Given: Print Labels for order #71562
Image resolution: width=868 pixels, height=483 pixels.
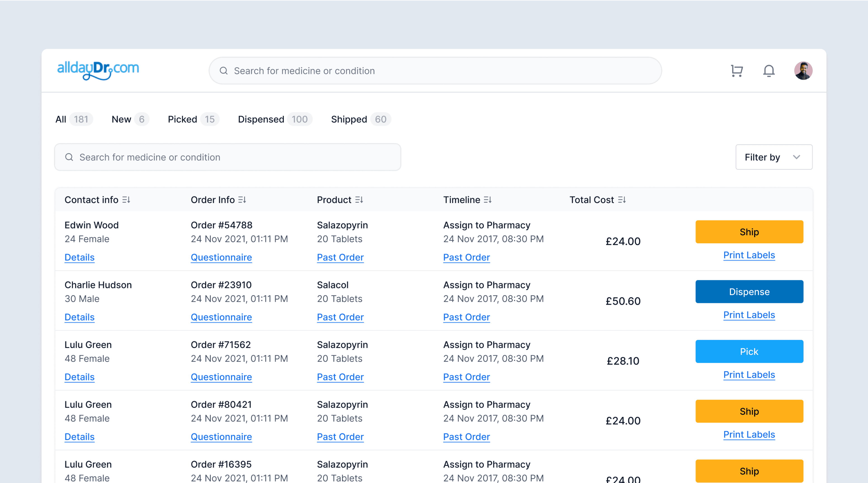Looking at the screenshot, I should pos(749,375).
